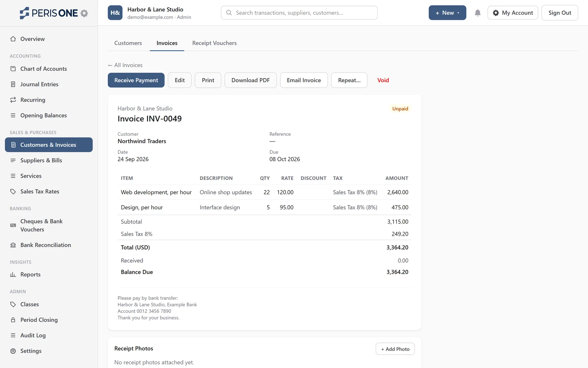Click the Add Photo button

395,349
